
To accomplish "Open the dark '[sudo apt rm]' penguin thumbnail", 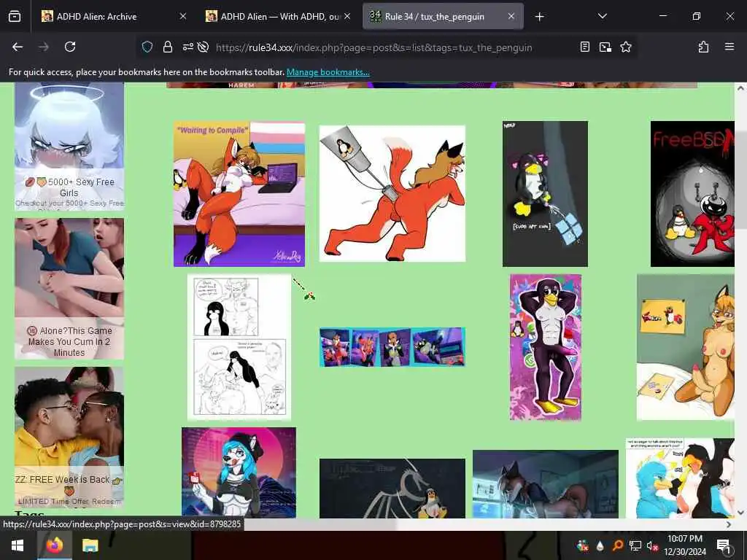I will click(x=545, y=194).
